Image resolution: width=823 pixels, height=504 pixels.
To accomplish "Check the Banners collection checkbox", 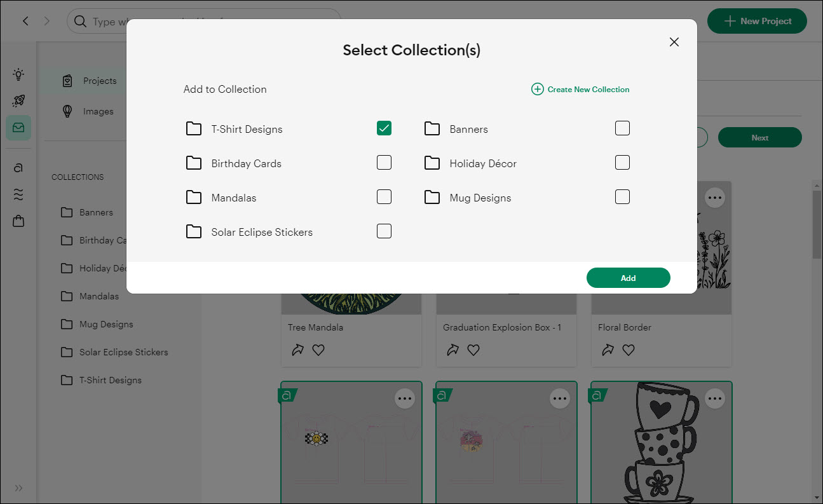I will pos(622,128).
